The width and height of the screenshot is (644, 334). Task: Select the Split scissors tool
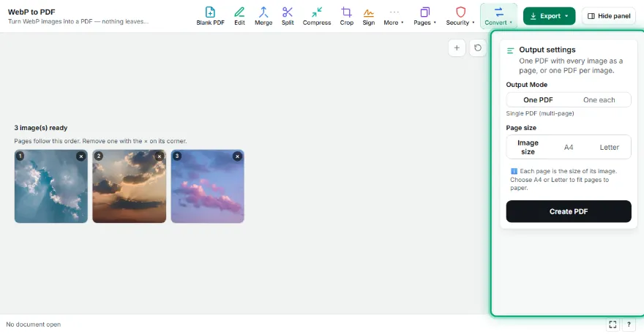[x=288, y=16]
